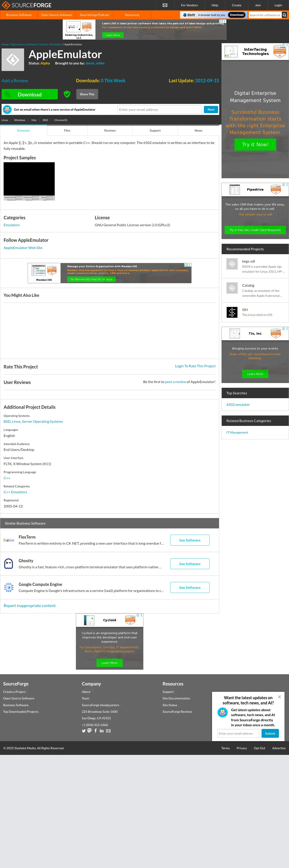The height and width of the screenshot is (868, 289).
Task: Switch to the Summary tab
Action: 24,130
